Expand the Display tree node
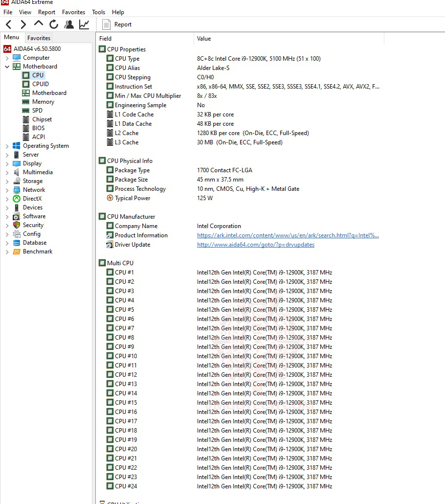445x504 pixels. [x=7, y=163]
